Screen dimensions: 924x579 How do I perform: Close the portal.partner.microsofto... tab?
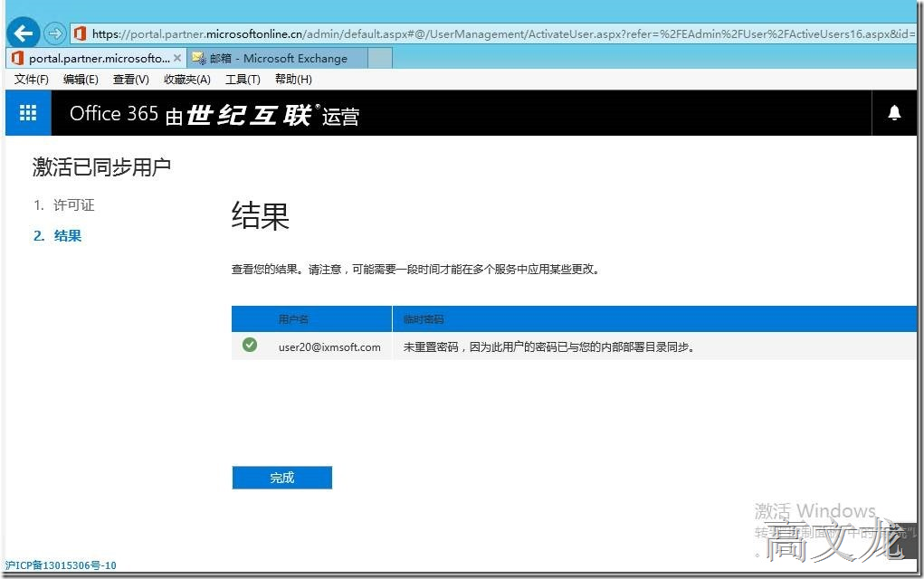pyautogui.click(x=176, y=58)
